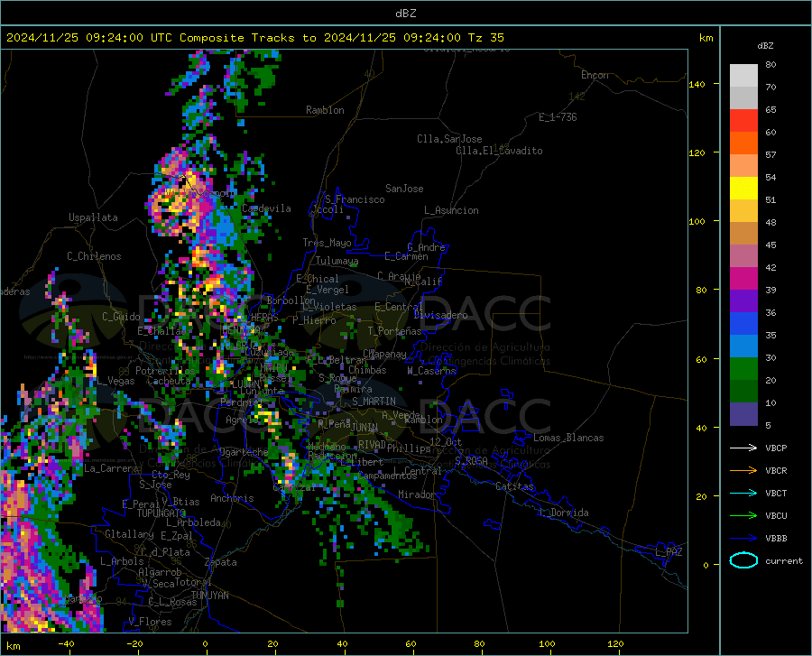Click the 'VBCR' legend label

(x=776, y=471)
